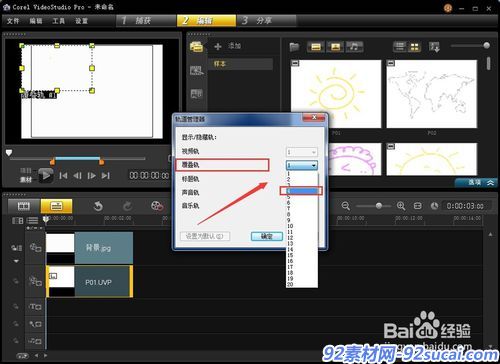Click the preview scrubber handle
The height and width of the screenshot is (364, 500).
[9, 153]
